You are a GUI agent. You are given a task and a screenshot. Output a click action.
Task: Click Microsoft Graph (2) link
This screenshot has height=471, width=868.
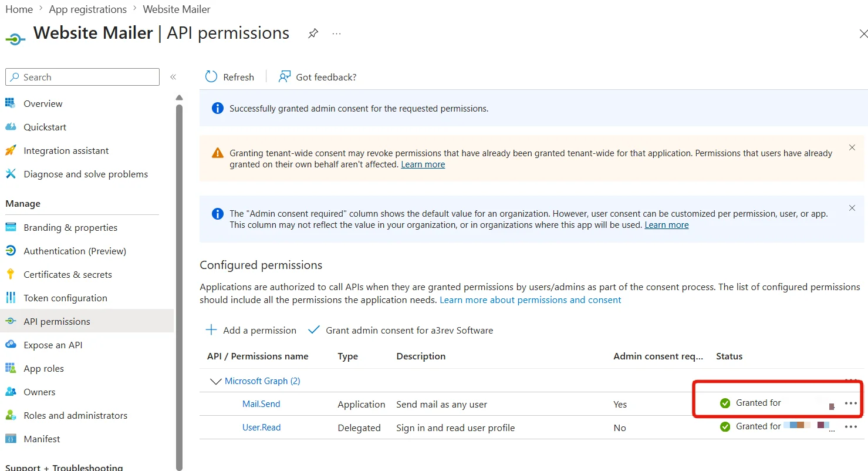(x=262, y=381)
